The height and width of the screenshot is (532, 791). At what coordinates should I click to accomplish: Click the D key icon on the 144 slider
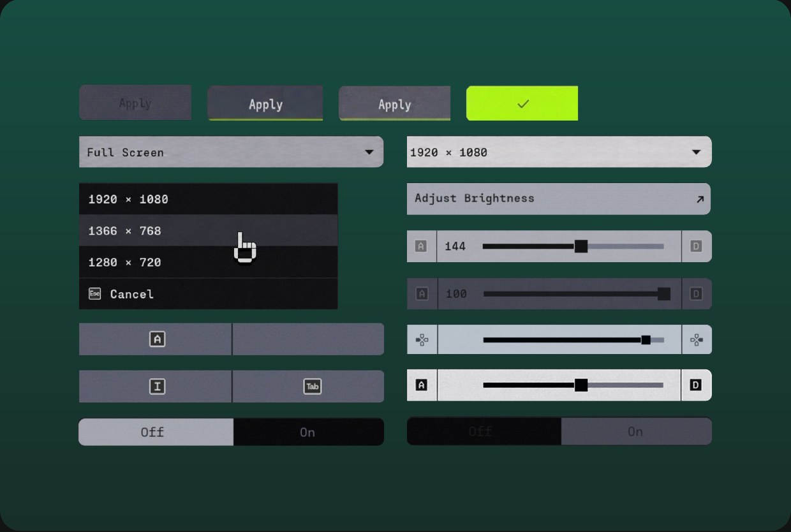pos(696,246)
